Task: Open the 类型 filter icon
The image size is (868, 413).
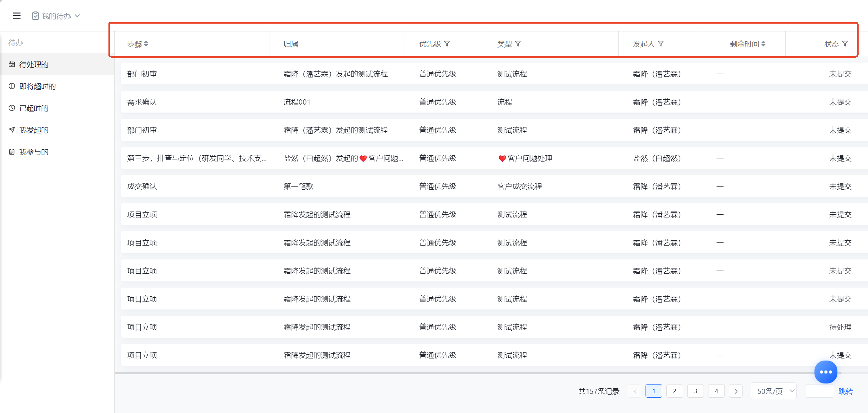Action: tap(518, 44)
